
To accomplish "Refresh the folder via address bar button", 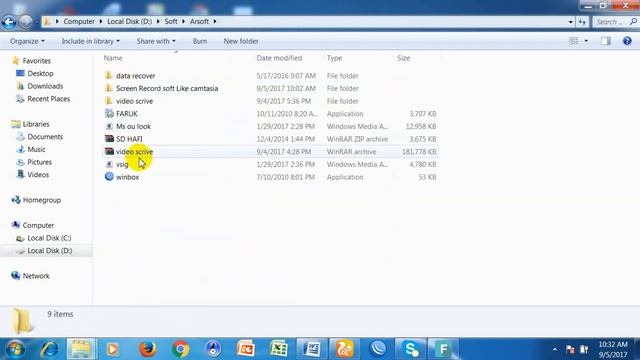I will pyautogui.click(x=582, y=22).
